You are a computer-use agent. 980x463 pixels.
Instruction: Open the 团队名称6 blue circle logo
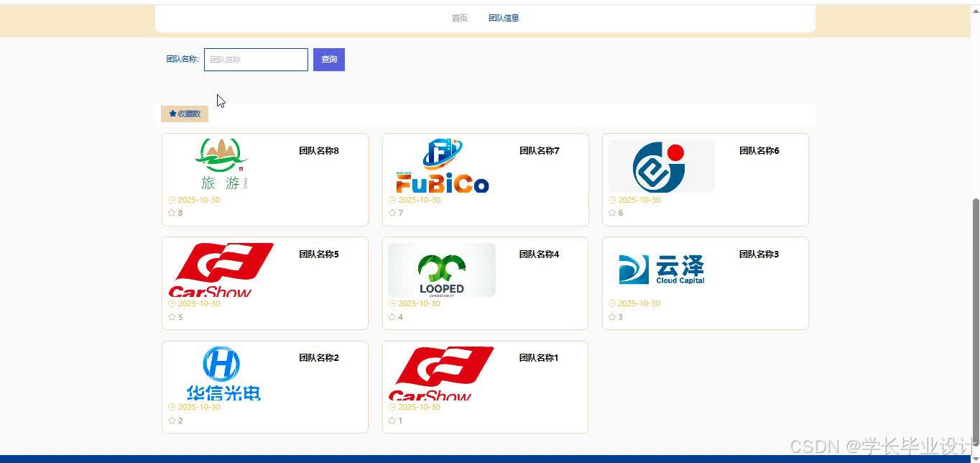662,165
